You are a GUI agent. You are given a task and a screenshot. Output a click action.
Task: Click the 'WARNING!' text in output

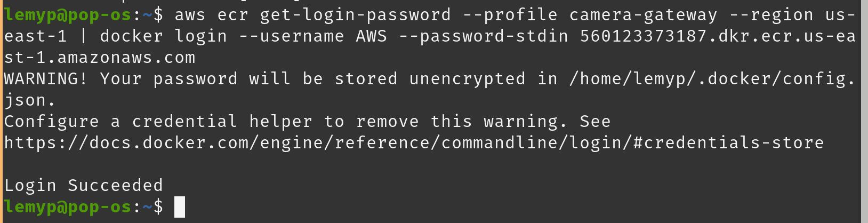[x=46, y=79]
